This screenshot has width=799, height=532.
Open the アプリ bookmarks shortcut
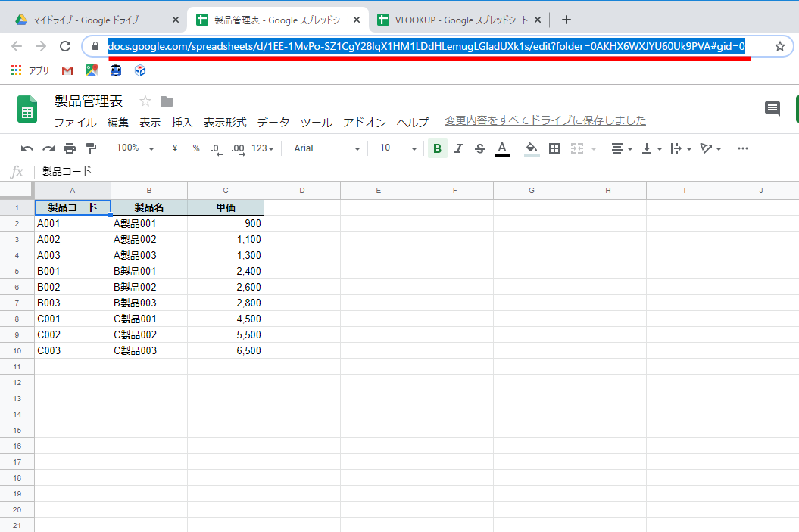point(30,71)
